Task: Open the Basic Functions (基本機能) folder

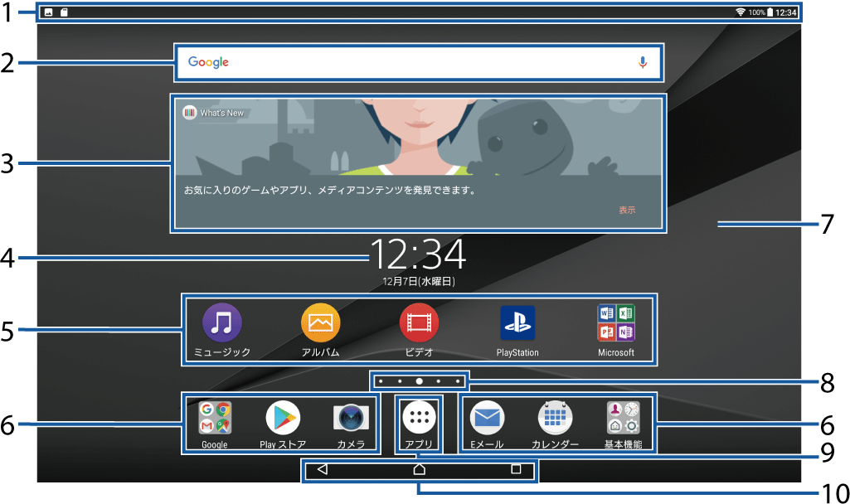Action: click(623, 418)
